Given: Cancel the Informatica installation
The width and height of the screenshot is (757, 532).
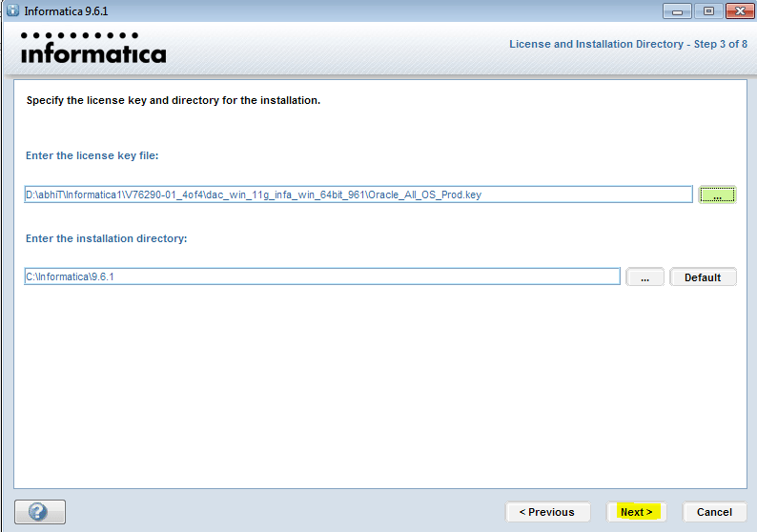Looking at the screenshot, I should click(x=714, y=512).
